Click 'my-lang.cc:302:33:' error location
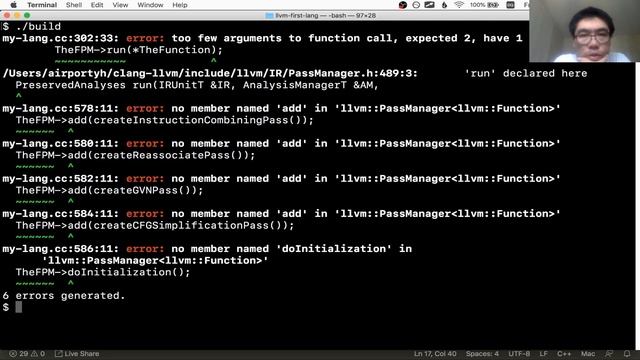Screen dimensions: 640x360 (x=60, y=38)
